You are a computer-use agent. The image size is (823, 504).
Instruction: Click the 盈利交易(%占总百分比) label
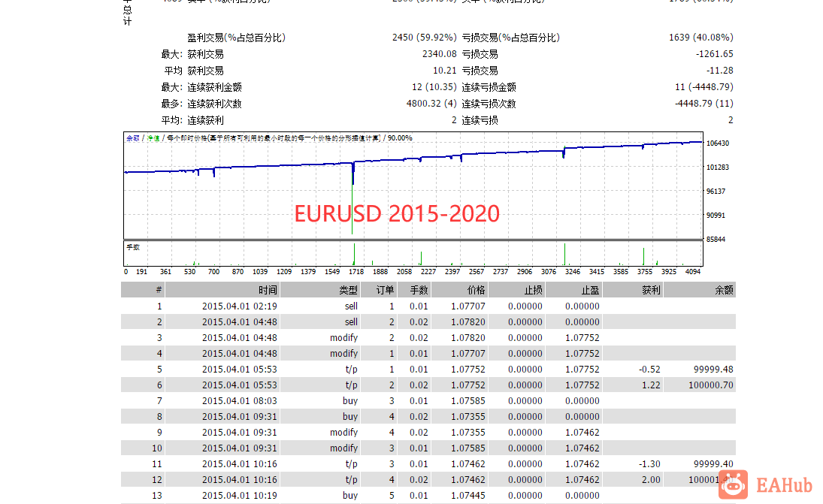click(236, 38)
